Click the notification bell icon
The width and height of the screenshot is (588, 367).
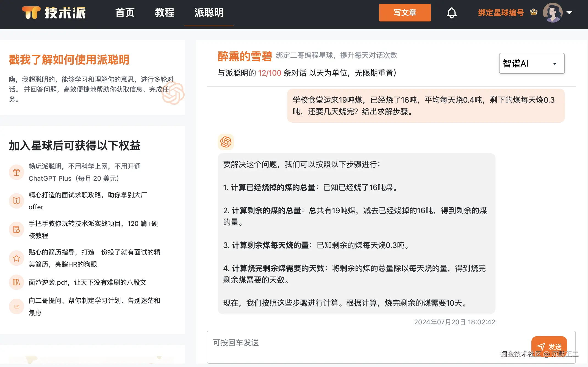451,13
